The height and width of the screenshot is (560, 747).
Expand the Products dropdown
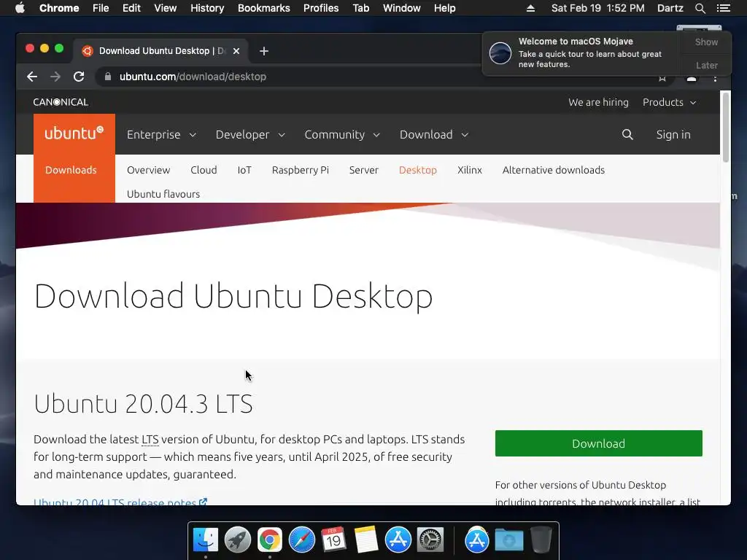click(670, 102)
